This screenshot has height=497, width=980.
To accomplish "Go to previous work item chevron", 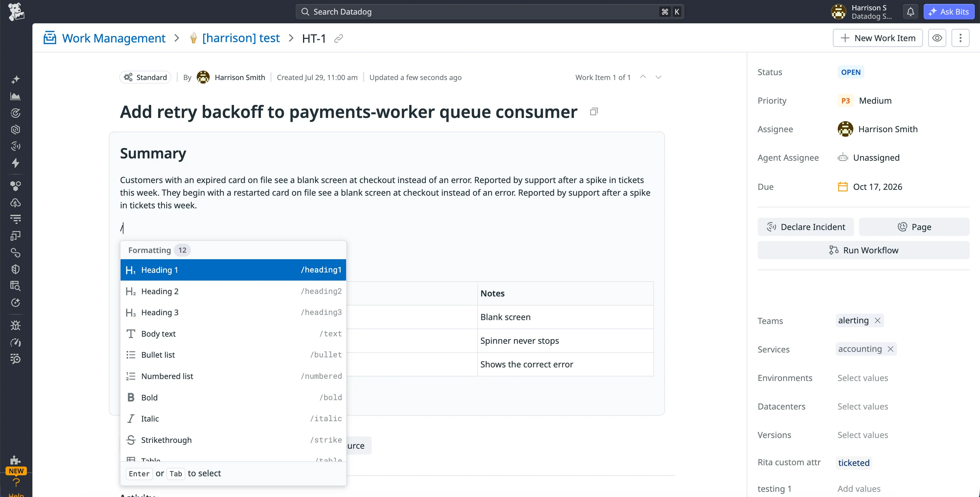I will tap(643, 77).
